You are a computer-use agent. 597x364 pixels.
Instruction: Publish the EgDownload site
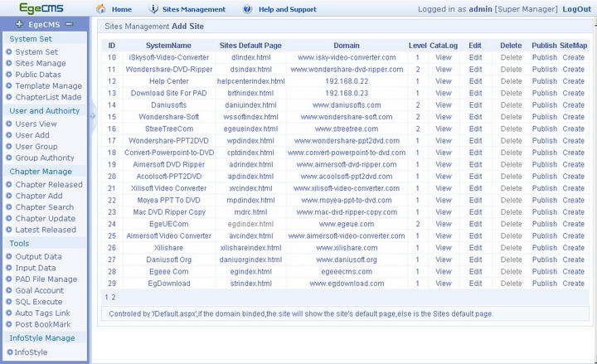pos(545,284)
